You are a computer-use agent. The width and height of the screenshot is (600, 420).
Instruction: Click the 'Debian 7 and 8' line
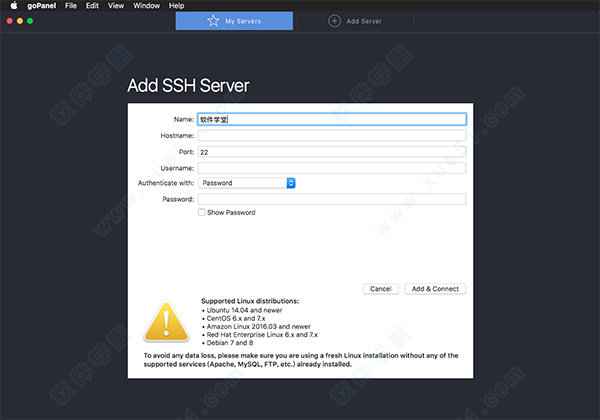tap(230, 343)
